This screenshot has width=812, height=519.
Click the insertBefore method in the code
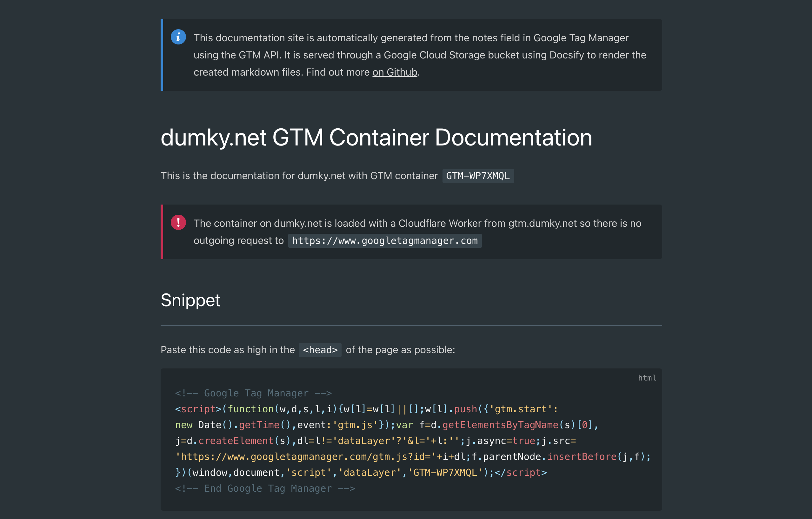[582, 456]
